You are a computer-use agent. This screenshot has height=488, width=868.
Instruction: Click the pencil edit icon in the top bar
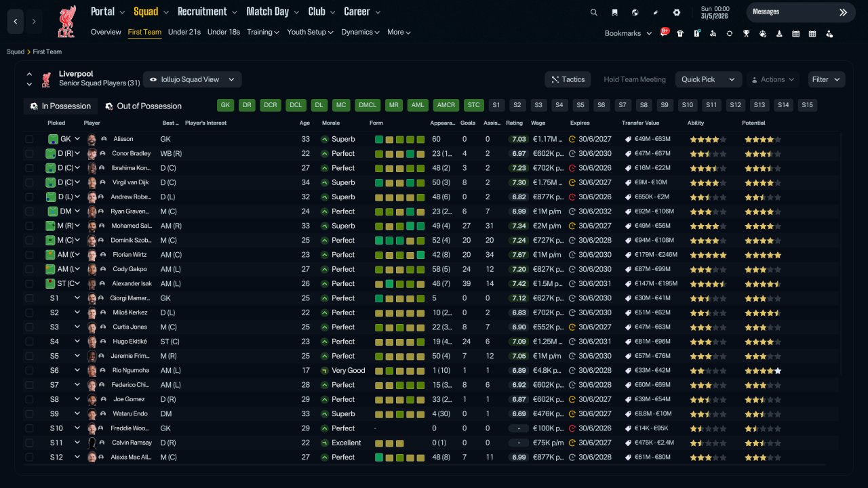point(656,12)
